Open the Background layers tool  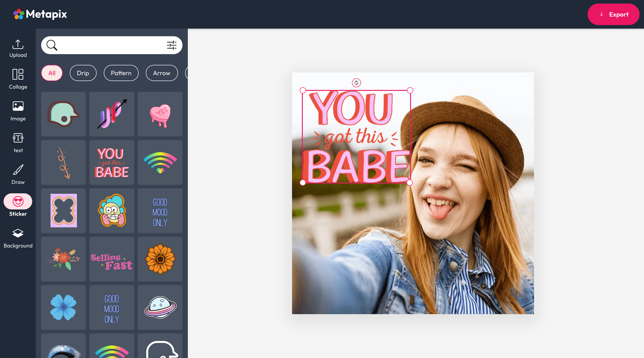[18, 238]
